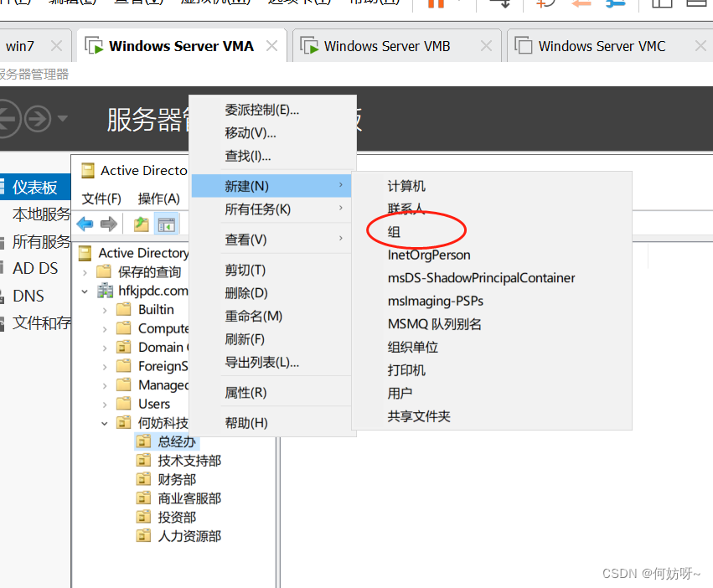This screenshot has height=588, width=713.
Task: Expand the Computers folder node
Action: (105, 329)
